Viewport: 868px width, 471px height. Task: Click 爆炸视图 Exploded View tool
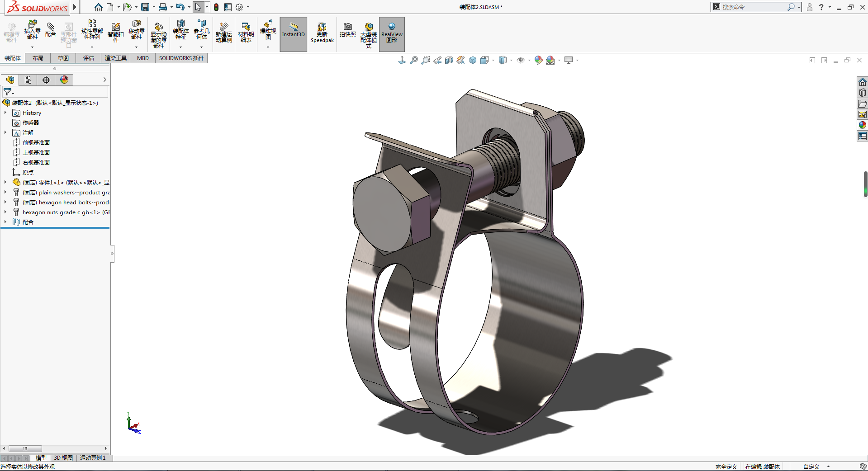(268, 31)
